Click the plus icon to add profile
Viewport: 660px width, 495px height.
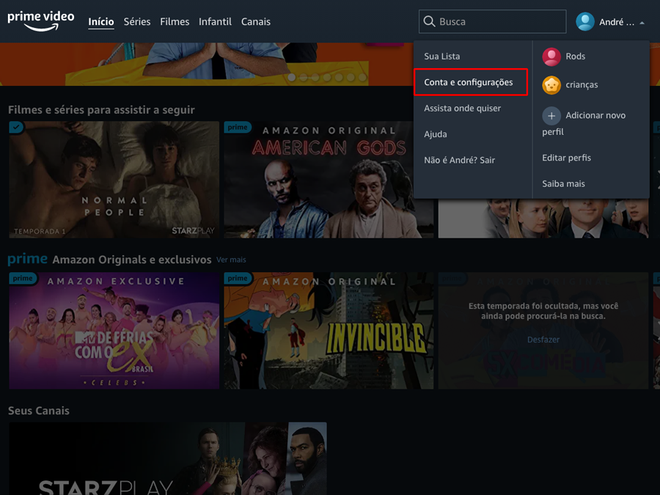coord(551,115)
